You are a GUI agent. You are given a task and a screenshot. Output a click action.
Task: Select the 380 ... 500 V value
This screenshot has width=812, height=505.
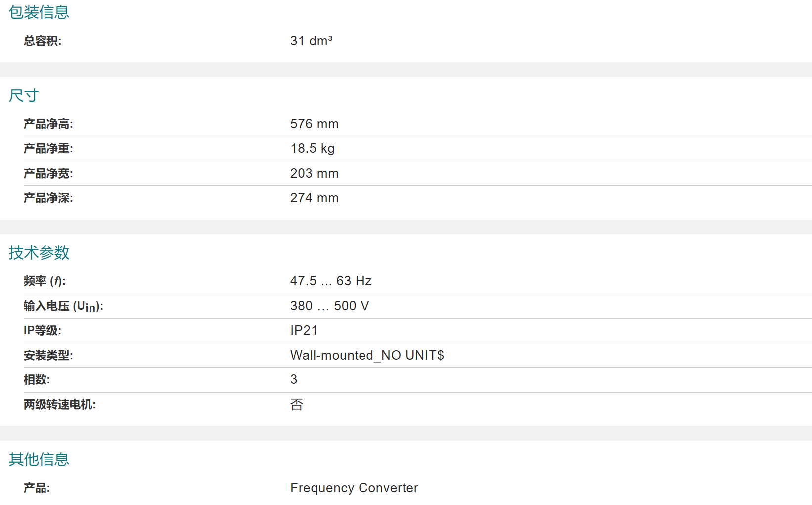[x=330, y=306]
